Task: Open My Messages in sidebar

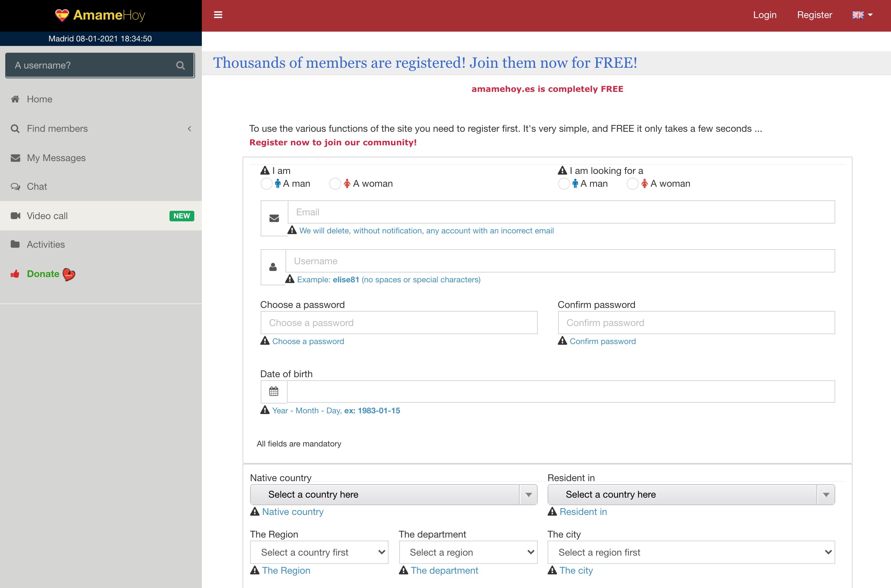Action: tap(101, 158)
